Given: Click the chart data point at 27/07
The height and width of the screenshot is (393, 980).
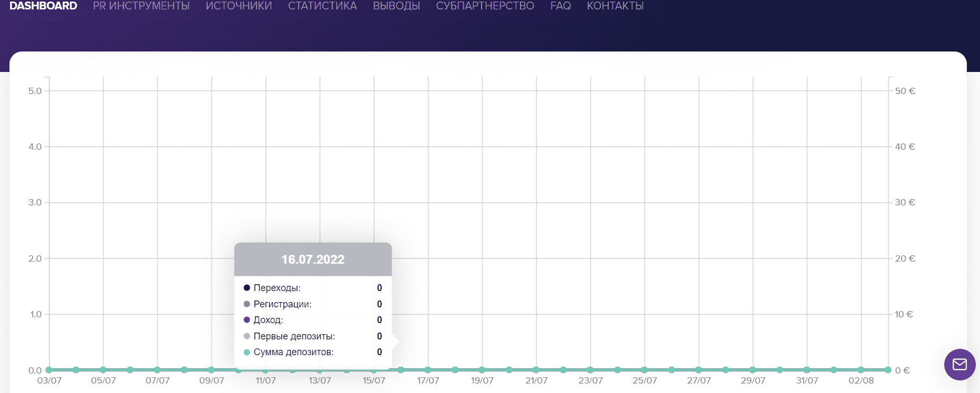Looking at the screenshot, I should [x=699, y=370].
